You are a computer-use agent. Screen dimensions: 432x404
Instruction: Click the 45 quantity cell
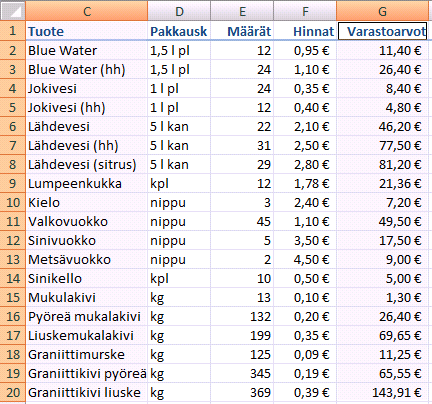(x=242, y=221)
